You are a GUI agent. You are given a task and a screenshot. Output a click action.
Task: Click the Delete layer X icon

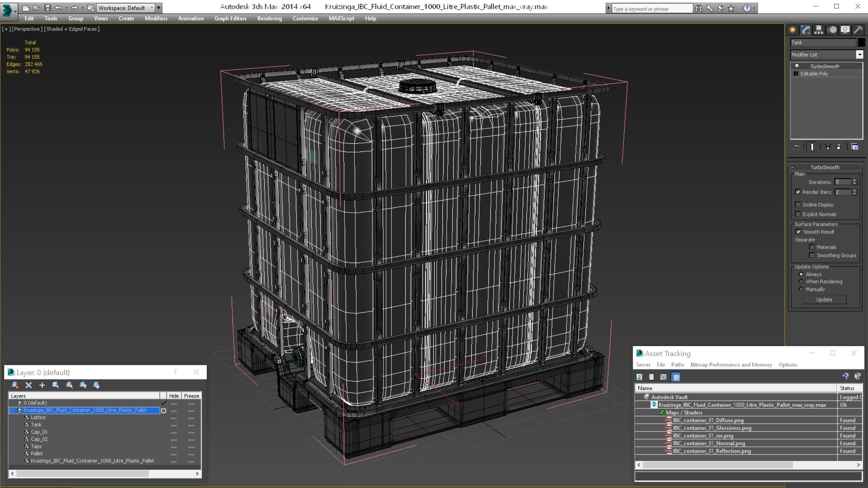click(x=29, y=385)
